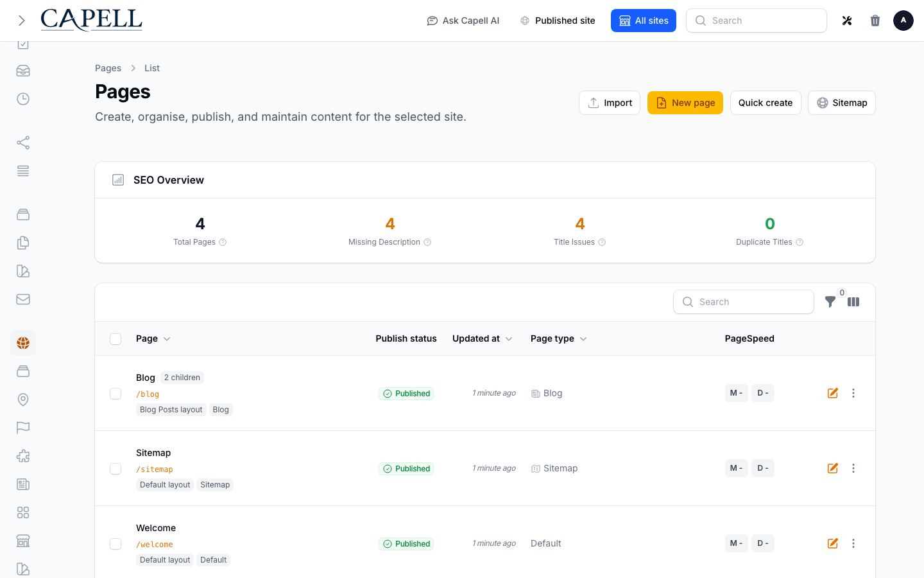Open the Published site link
Screen dimensions: 924x578
point(558,21)
